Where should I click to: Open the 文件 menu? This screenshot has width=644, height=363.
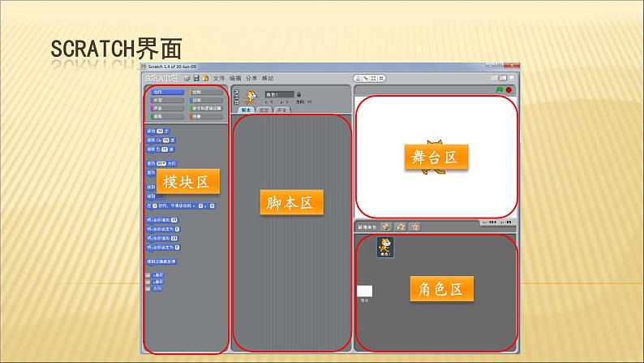point(219,78)
